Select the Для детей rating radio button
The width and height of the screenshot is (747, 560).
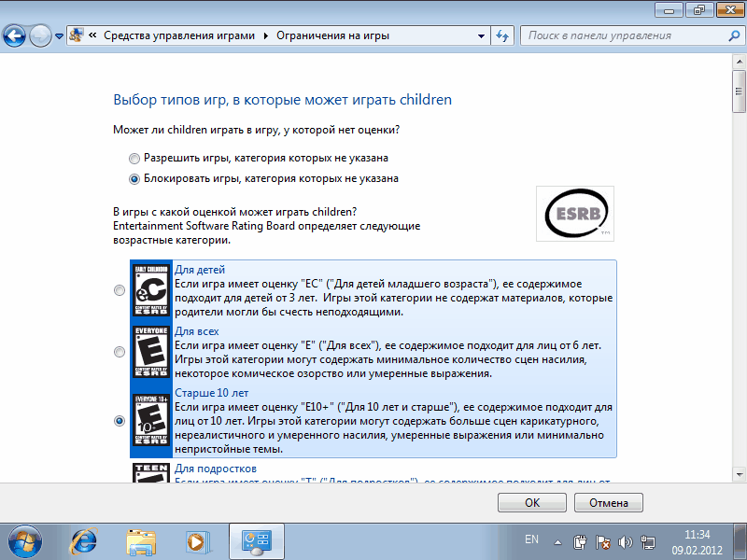click(x=120, y=290)
